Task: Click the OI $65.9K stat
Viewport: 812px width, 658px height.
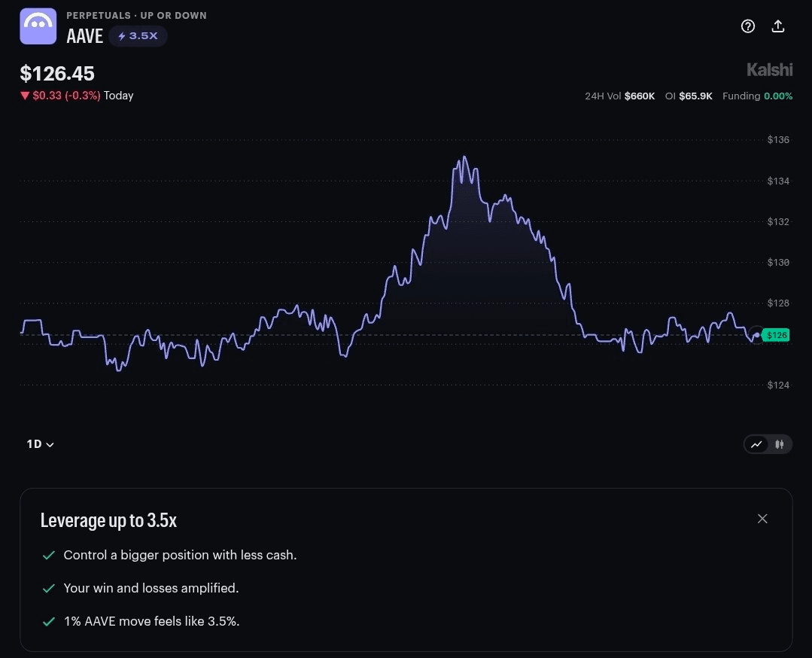Action: click(689, 96)
